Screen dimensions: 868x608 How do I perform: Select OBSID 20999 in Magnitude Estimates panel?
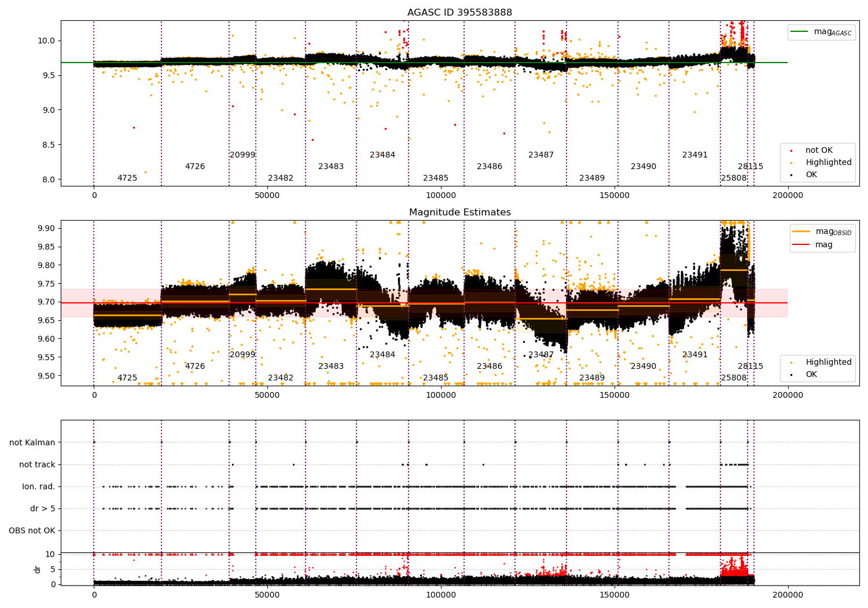point(242,354)
